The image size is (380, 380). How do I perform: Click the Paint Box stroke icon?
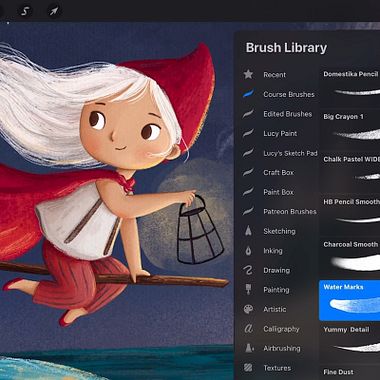point(248,192)
